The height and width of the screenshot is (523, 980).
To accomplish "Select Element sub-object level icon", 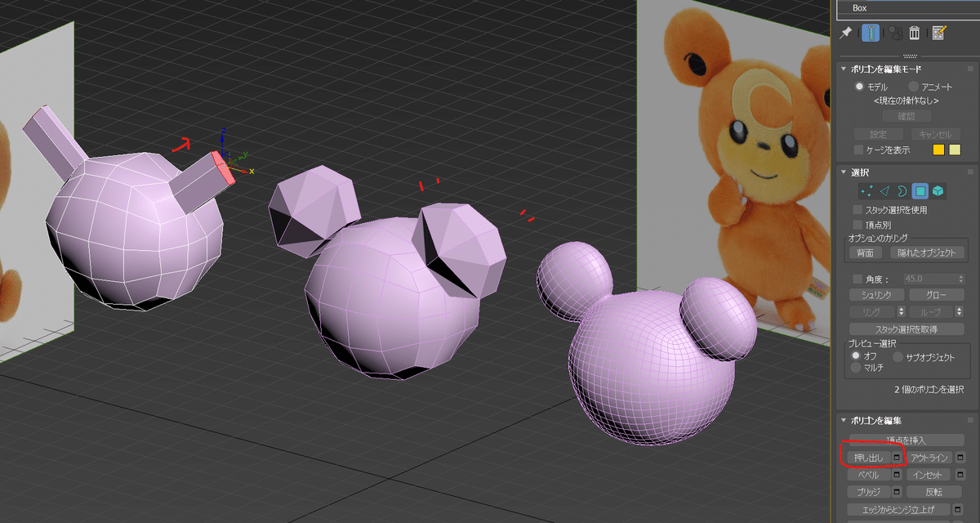I will 938,190.
